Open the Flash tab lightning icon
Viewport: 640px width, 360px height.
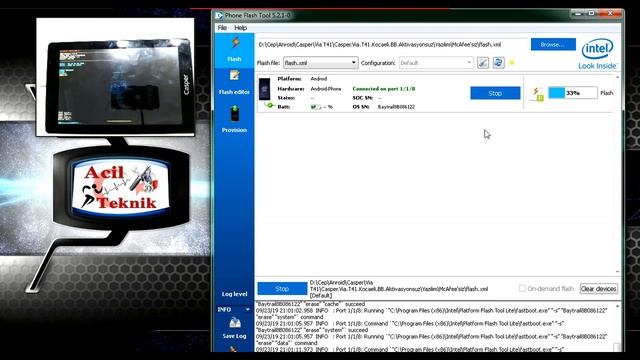tap(235, 43)
